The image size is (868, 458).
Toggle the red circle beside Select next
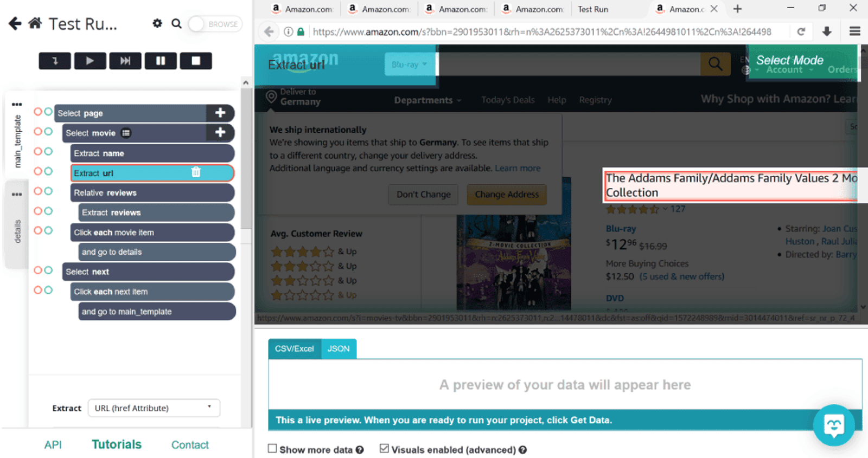point(38,270)
